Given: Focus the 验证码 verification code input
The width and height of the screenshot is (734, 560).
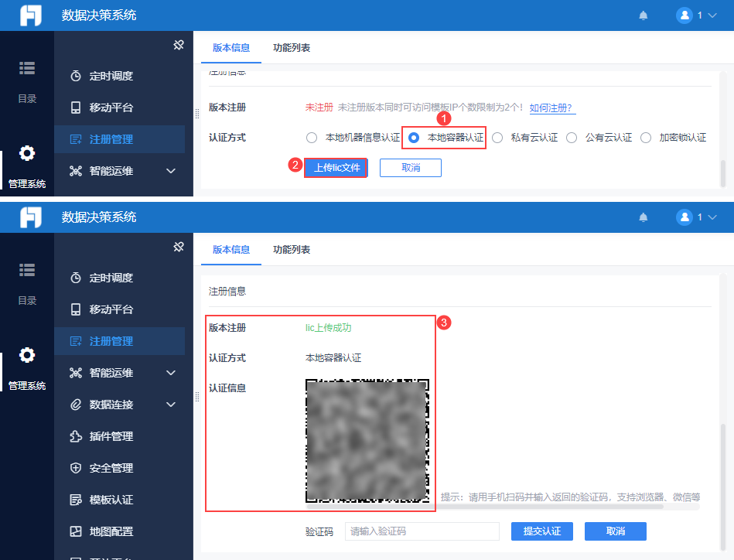Looking at the screenshot, I should point(422,531).
